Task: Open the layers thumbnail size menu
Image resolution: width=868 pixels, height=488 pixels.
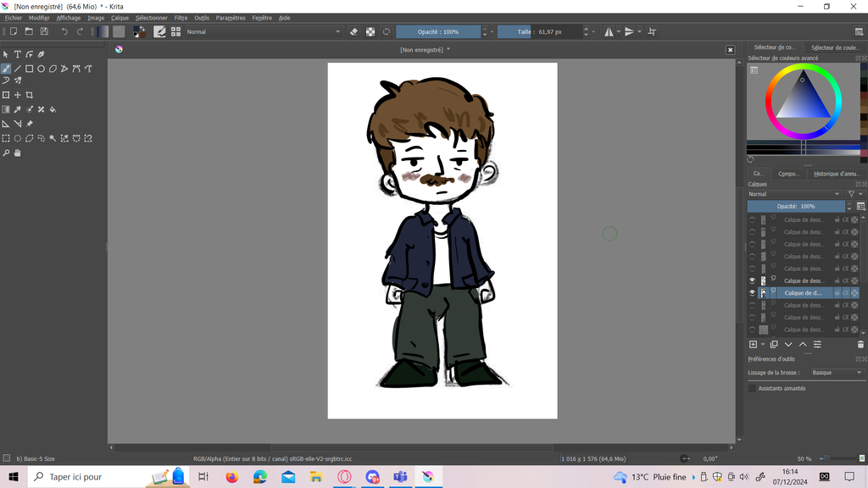Action: 861,207
